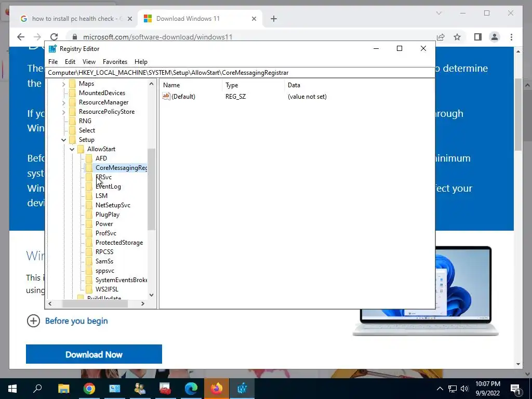Select the MountedDevices key
Image resolution: width=532 pixels, height=399 pixels.
(x=102, y=93)
